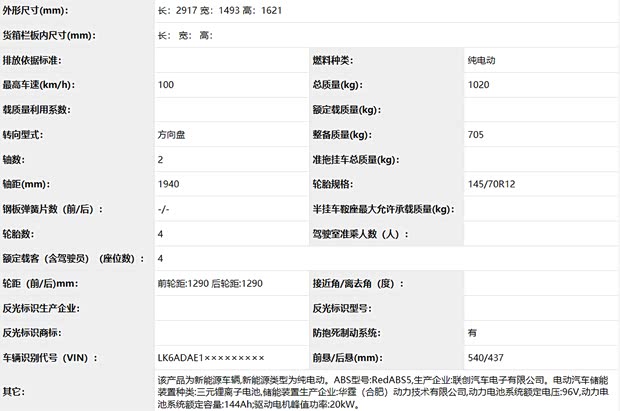This screenshot has width=620, height=411.
Task: Select the -/- leaf spring value
Action: pos(163,209)
